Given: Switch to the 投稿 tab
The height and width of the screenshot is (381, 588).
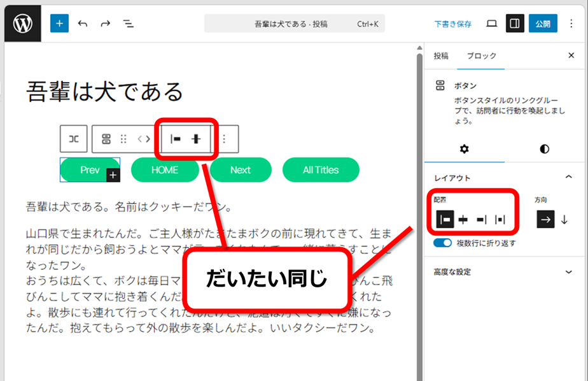Looking at the screenshot, I should click(x=441, y=56).
